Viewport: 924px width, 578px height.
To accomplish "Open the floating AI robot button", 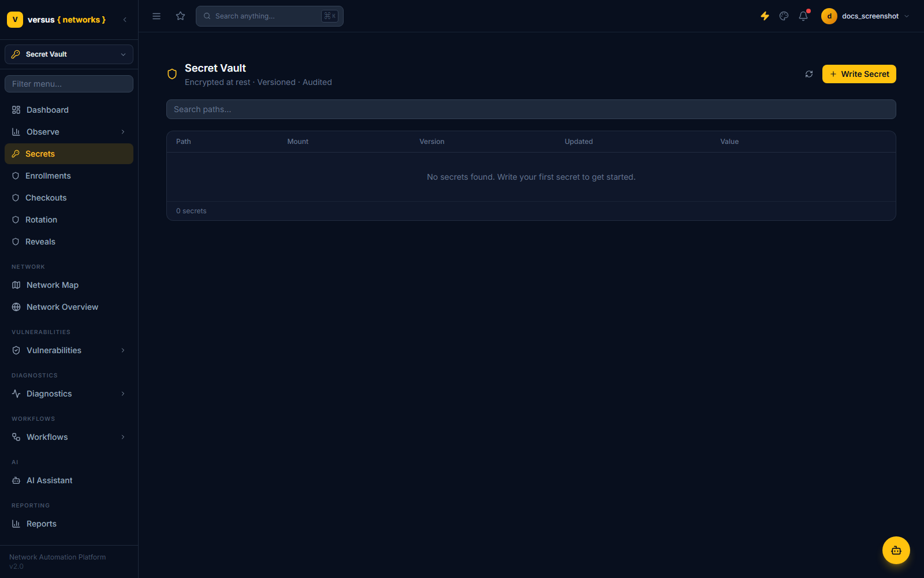I will pyautogui.click(x=896, y=550).
